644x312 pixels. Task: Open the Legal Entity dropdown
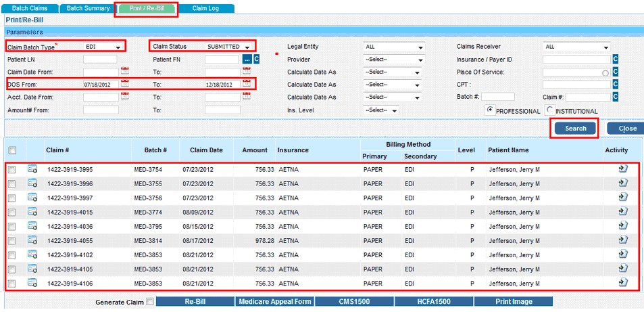394,47
